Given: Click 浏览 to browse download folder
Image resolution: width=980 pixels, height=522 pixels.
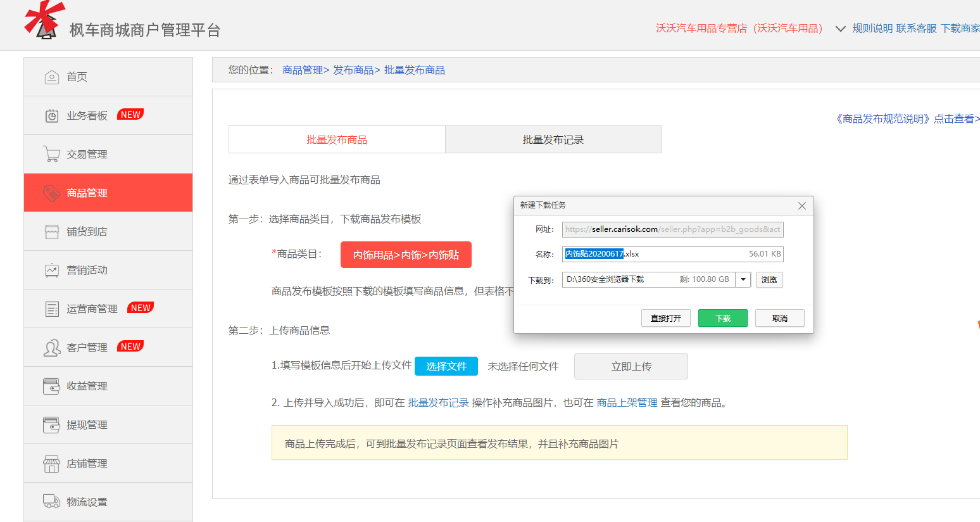Looking at the screenshot, I should [x=769, y=280].
